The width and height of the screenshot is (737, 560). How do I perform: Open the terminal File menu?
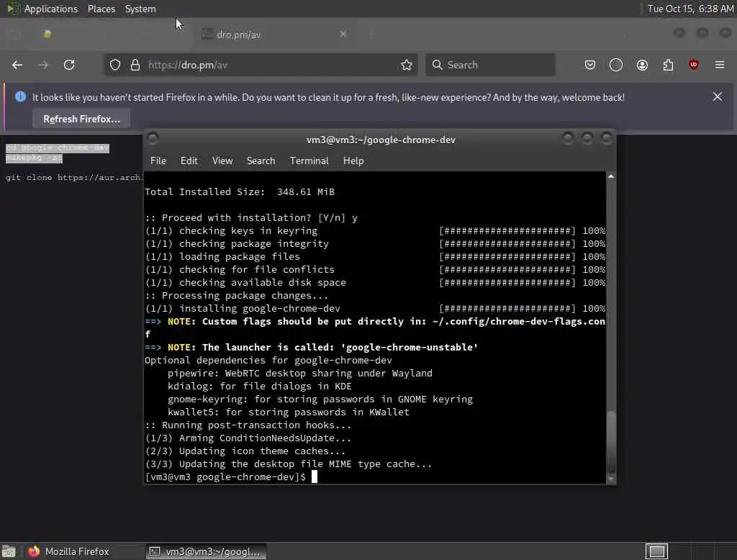[x=158, y=161]
